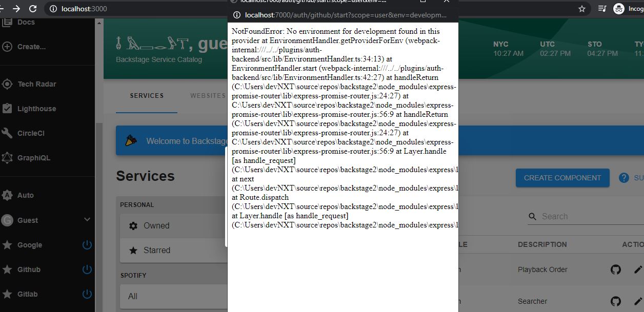Click the Create plus icon in sidebar
This screenshot has height=312, width=644.
[7, 47]
